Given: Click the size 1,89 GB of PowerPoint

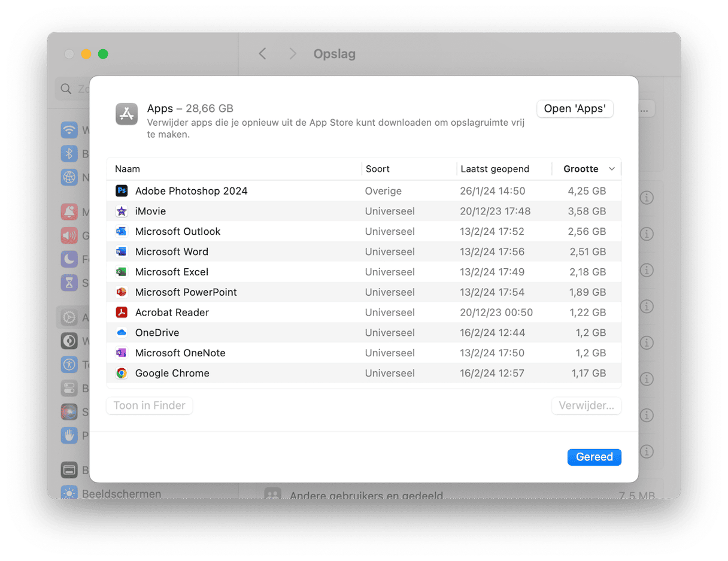Looking at the screenshot, I should [x=587, y=292].
